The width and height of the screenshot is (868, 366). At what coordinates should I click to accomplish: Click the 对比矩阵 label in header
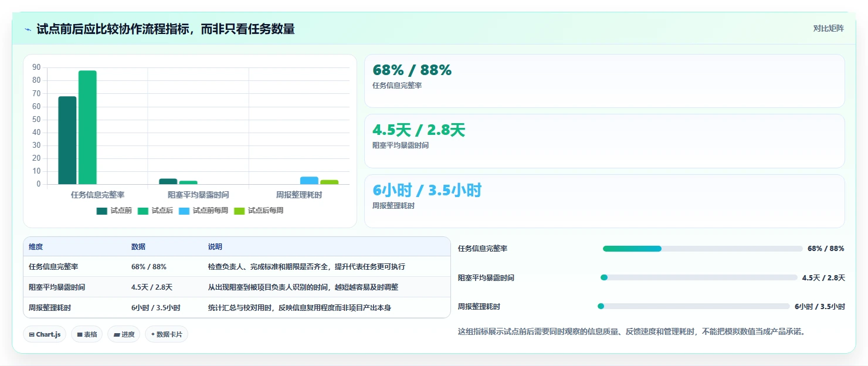(829, 29)
